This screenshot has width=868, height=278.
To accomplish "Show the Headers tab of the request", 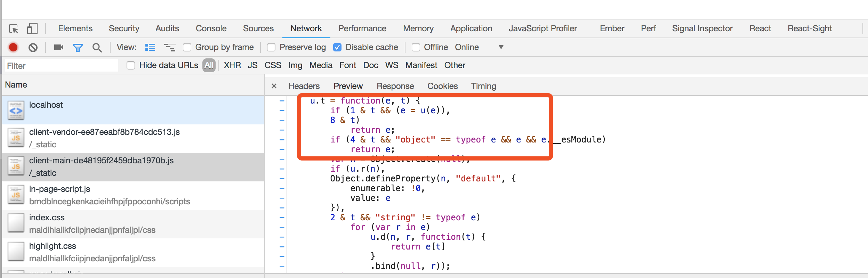I will click(304, 86).
